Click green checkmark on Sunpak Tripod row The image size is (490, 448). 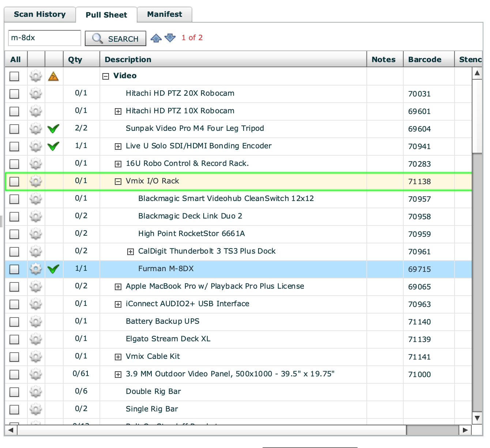[53, 129]
